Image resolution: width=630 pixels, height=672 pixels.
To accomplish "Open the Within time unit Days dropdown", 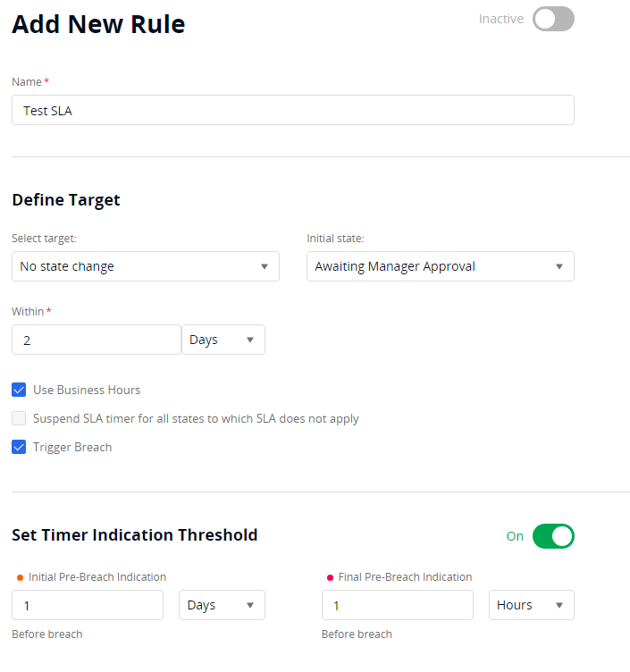I will point(223,340).
